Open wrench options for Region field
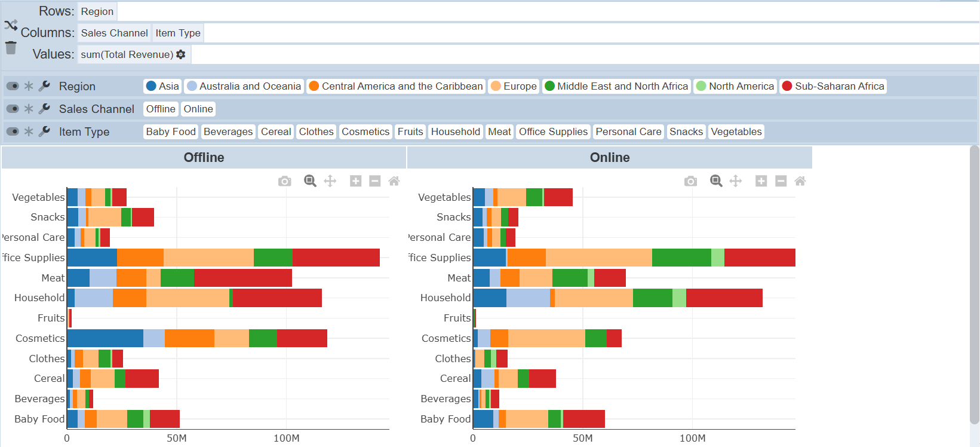This screenshot has width=980, height=447. pos(44,86)
